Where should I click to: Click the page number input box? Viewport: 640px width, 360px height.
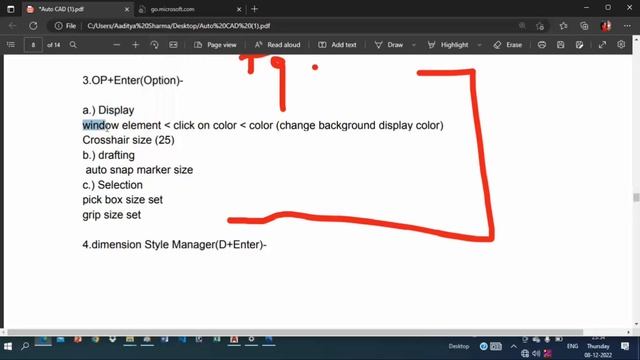click(33, 45)
